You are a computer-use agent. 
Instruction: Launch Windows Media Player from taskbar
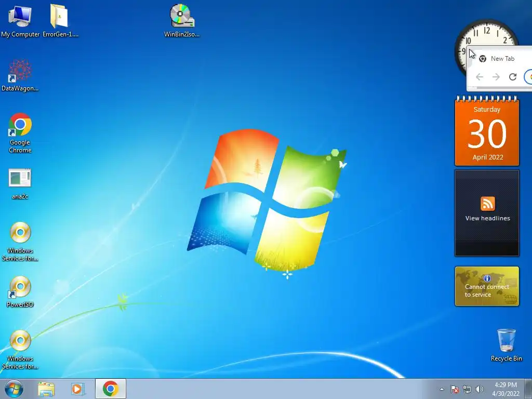coord(78,389)
